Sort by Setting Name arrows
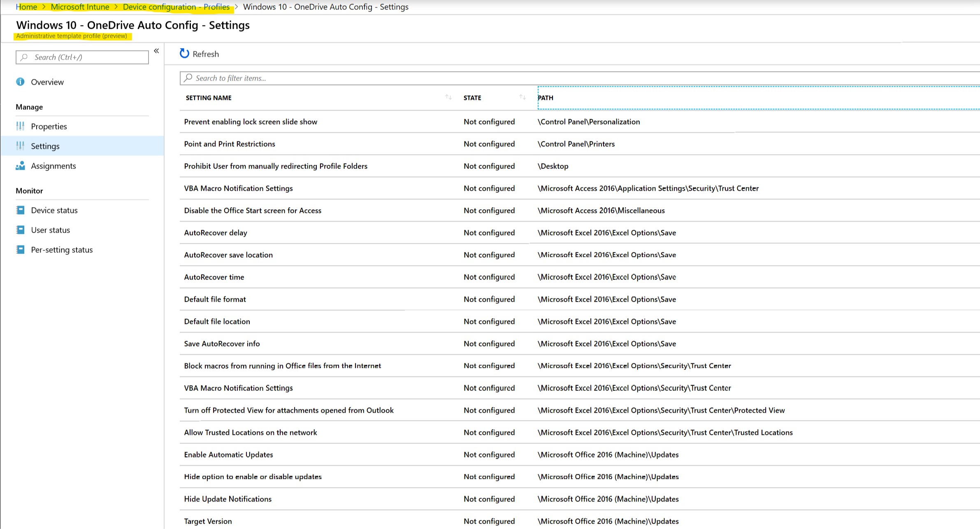This screenshot has height=529, width=980. (x=448, y=97)
